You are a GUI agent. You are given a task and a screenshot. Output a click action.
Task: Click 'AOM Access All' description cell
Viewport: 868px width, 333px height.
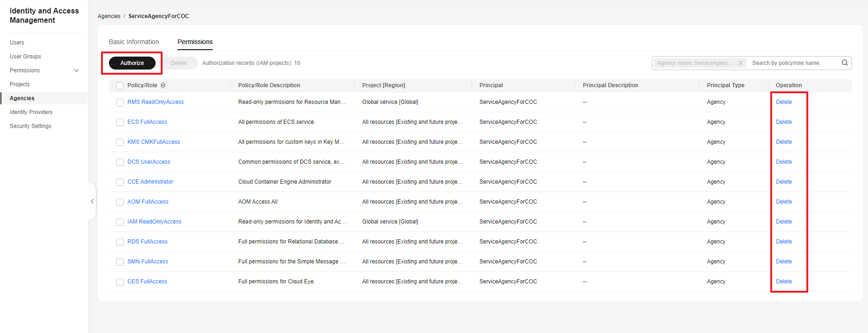tap(258, 202)
